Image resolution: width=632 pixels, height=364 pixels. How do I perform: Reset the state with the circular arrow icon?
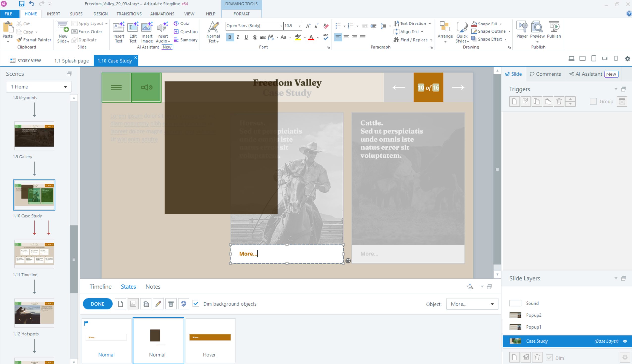tap(184, 304)
